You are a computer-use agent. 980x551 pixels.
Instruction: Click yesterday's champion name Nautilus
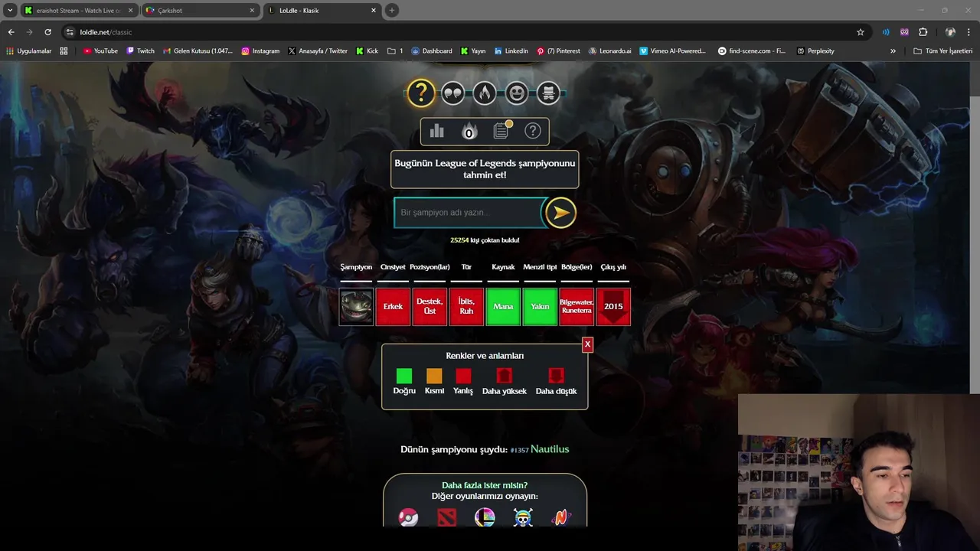[x=550, y=449]
